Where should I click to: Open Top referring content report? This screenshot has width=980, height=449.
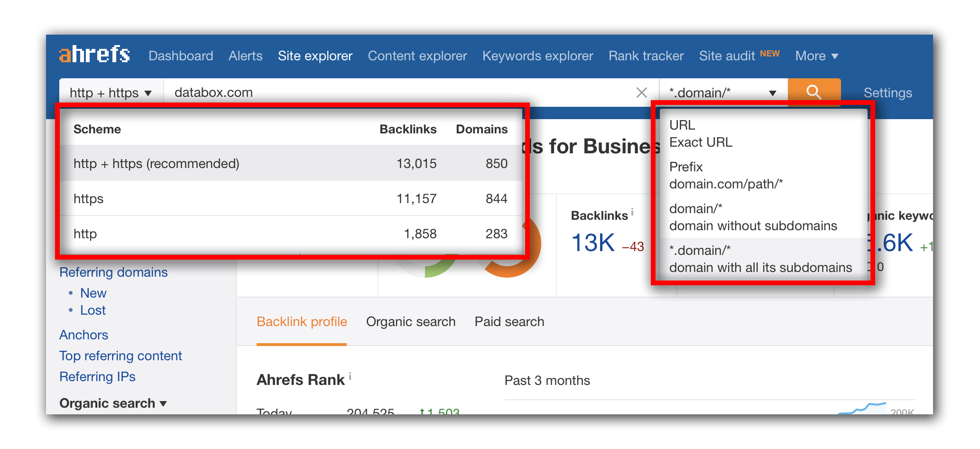click(120, 356)
